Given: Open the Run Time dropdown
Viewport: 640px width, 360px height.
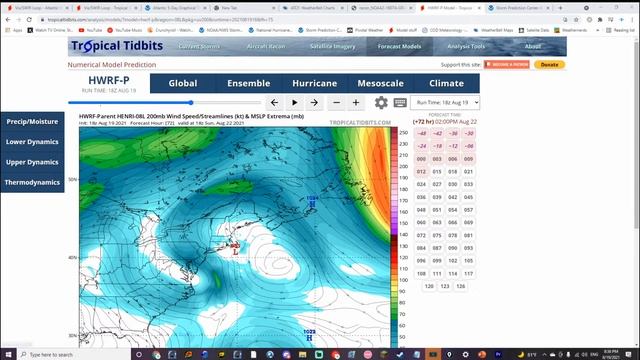Looking at the screenshot, I should [x=445, y=102].
